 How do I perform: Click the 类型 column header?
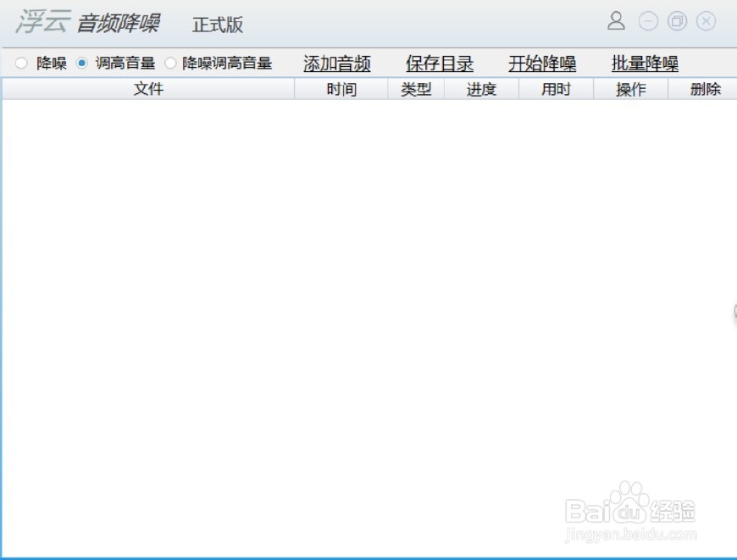click(415, 88)
